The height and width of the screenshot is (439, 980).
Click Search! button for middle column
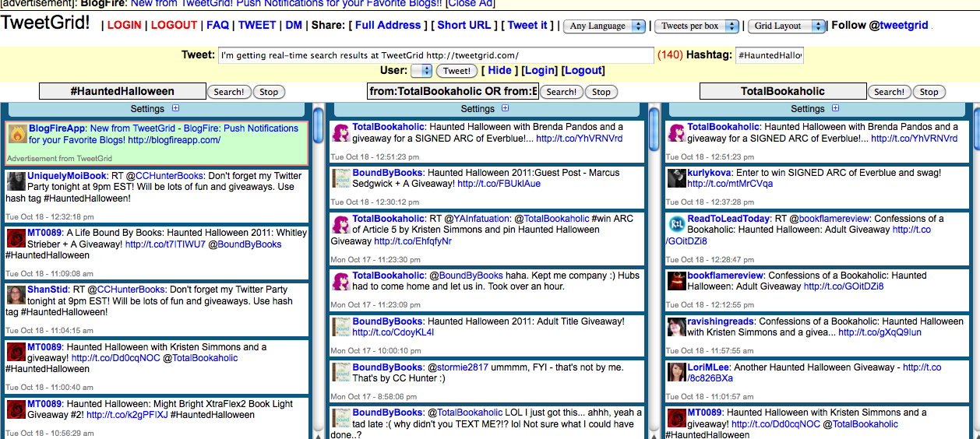561,92
